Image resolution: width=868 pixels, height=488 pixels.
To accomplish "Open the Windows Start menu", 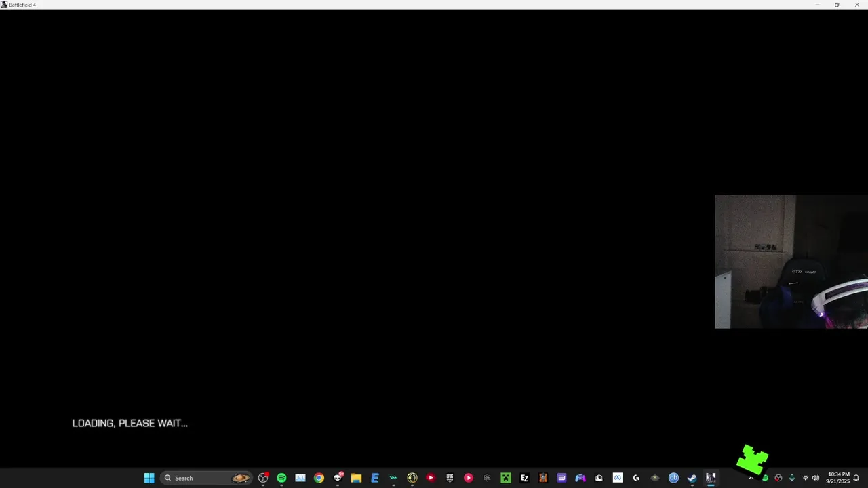I will click(149, 478).
